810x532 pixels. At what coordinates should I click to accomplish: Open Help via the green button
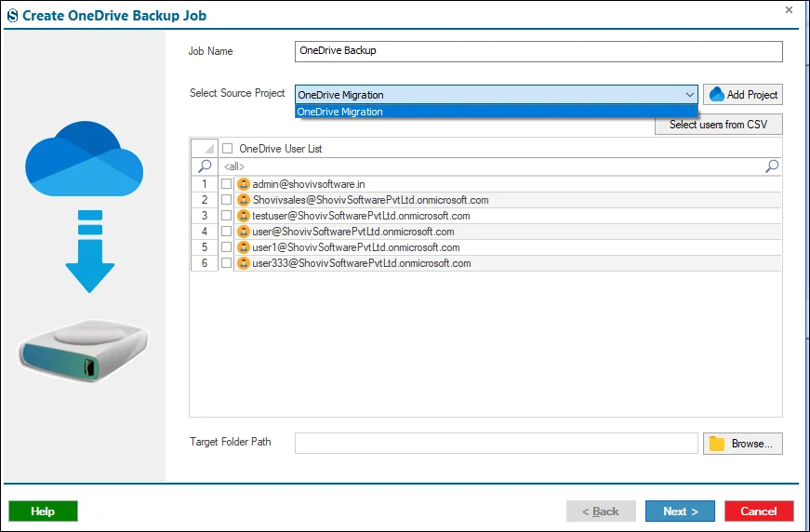point(44,512)
